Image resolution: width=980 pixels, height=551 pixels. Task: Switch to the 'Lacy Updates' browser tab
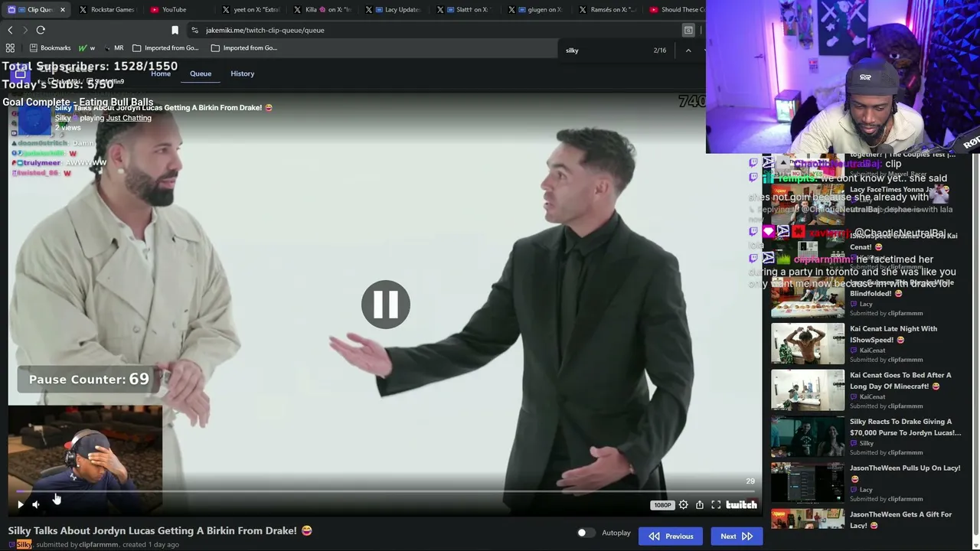(x=395, y=10)
